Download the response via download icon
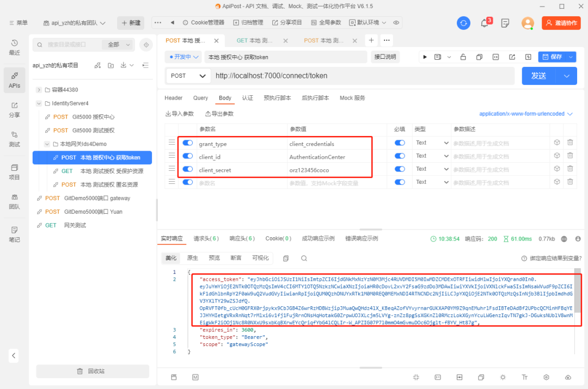The height and width of the screenshot is (389, 588). coord(578,239)
